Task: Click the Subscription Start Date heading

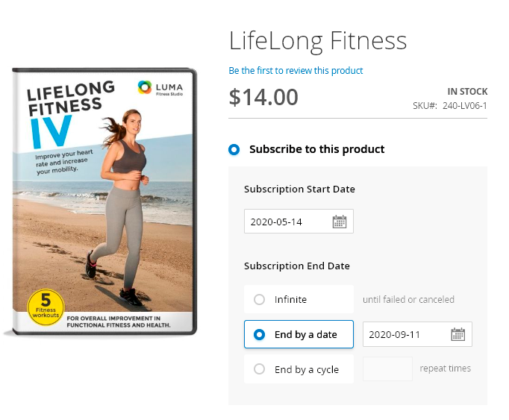Action: [x=299, y=189]
